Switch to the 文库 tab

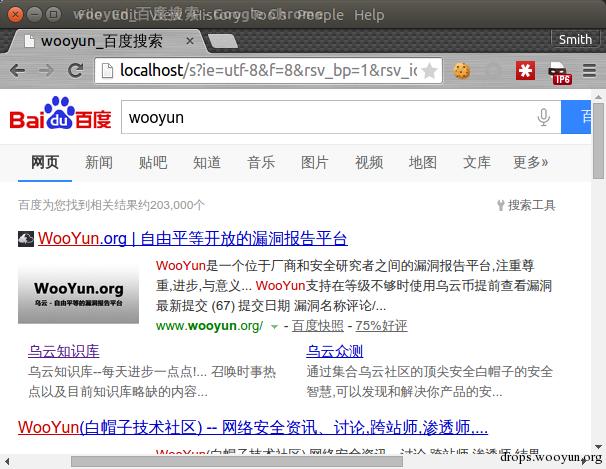(x=477, y=162)
